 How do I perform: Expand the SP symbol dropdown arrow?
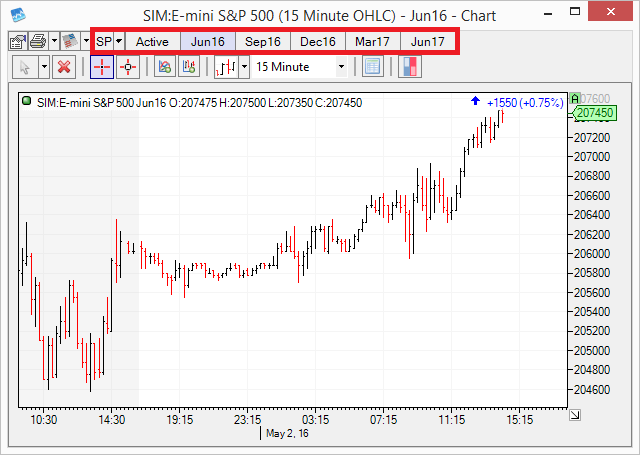tap(119, 42)
